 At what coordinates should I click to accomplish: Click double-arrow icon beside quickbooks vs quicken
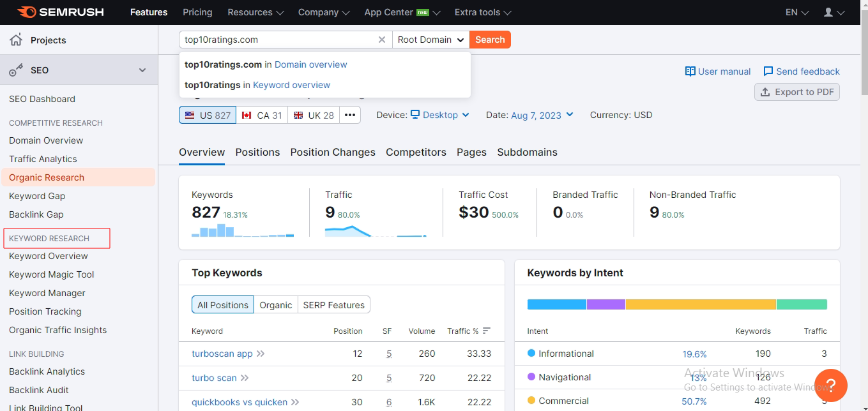[295, 402]
